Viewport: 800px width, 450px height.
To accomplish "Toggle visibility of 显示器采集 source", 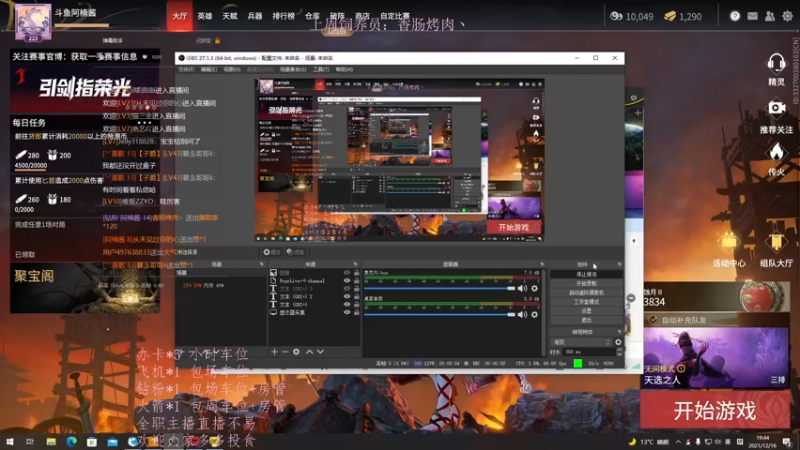I will click(347, 312).
